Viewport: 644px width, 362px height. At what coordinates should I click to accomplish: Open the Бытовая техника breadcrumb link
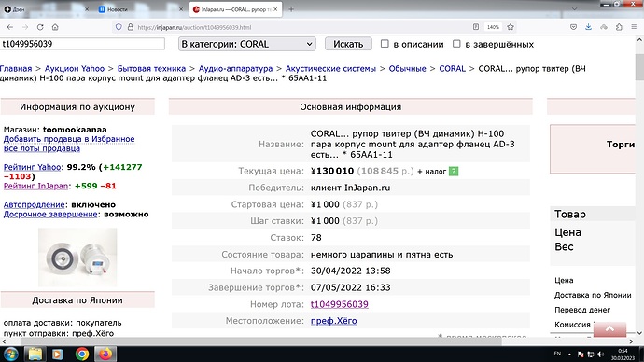(151, 68)
